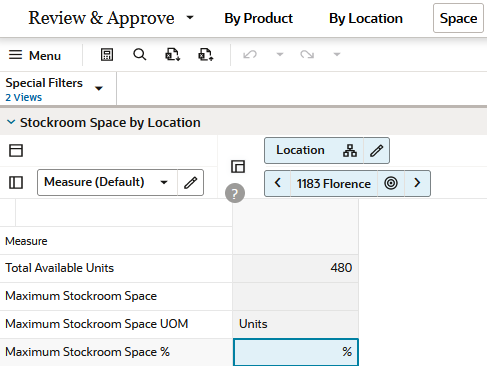
Task: Select the Maximum Stockroom Space row label
Action: pyautogui.click(x=81, y=296)
